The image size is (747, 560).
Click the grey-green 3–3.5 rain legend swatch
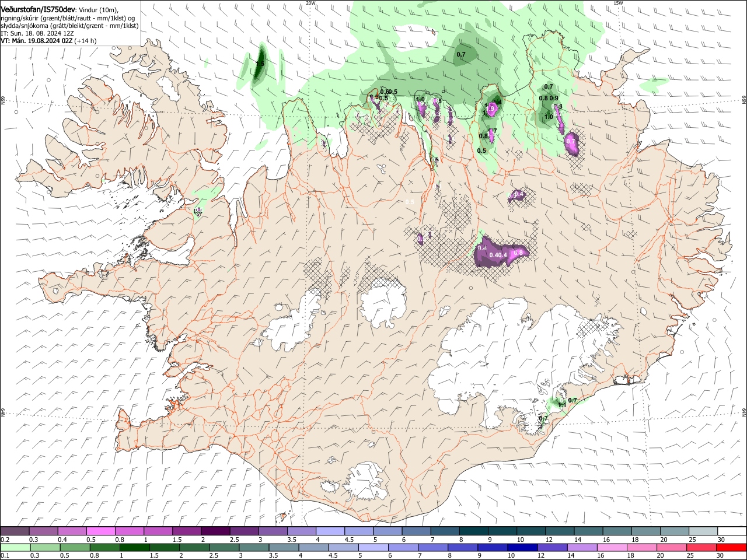click(x=254, y=547)
